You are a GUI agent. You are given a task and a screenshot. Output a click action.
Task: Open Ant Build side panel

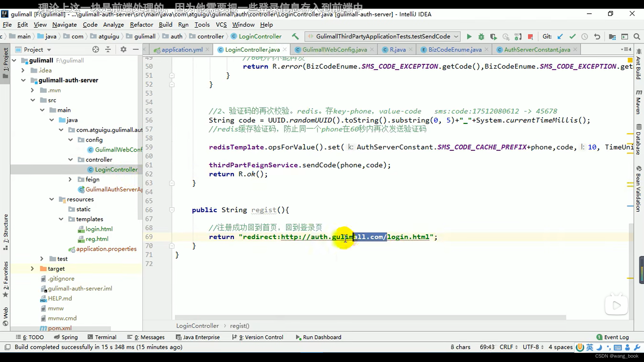point(639,64)
